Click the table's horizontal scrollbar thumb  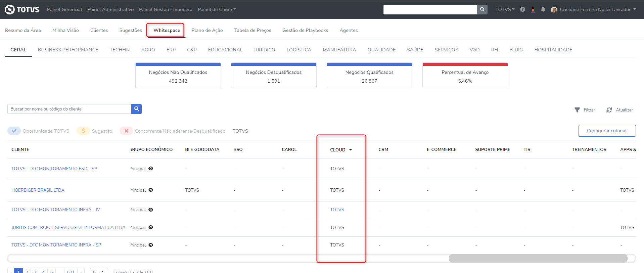(538, 258)
